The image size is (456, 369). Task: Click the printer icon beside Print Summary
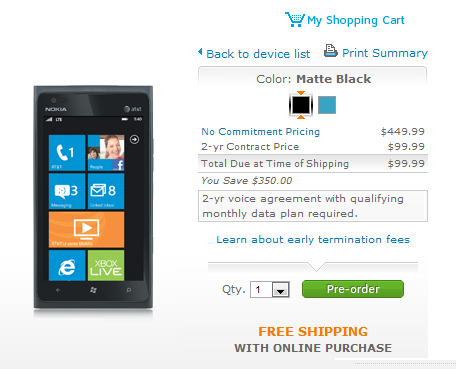point(331,51)
